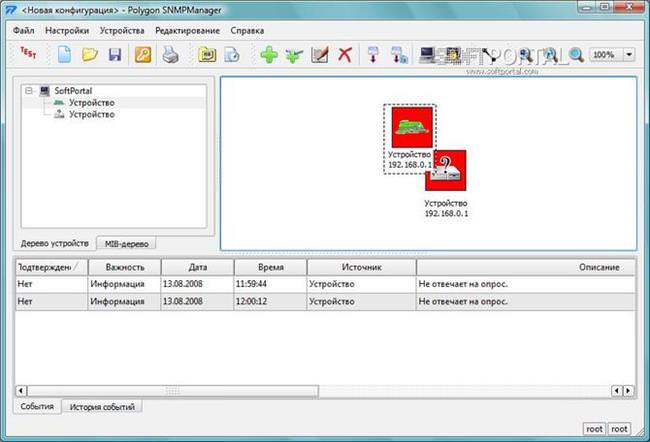
Task: Select the question-mark device on the map
Action: click(446, 170)
